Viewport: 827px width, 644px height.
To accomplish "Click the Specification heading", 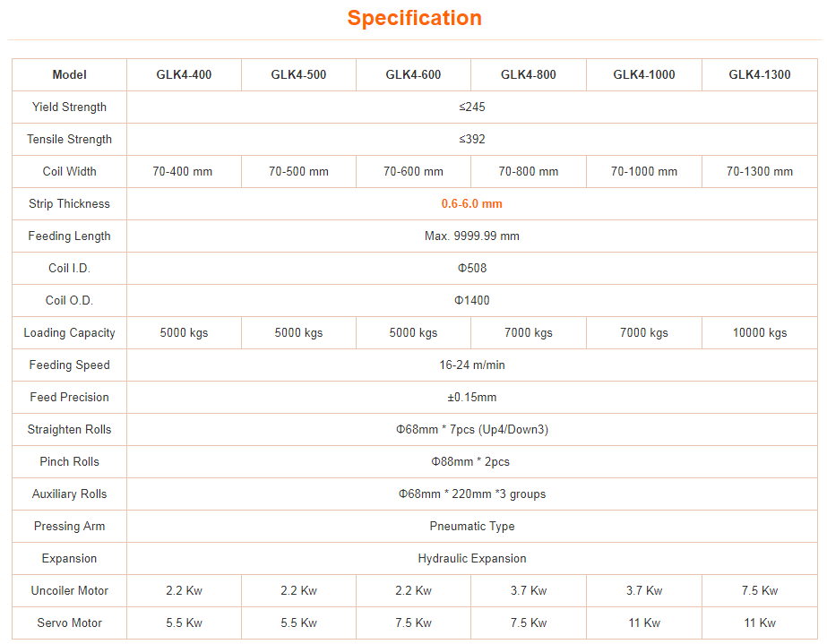I will coord(415,18).
